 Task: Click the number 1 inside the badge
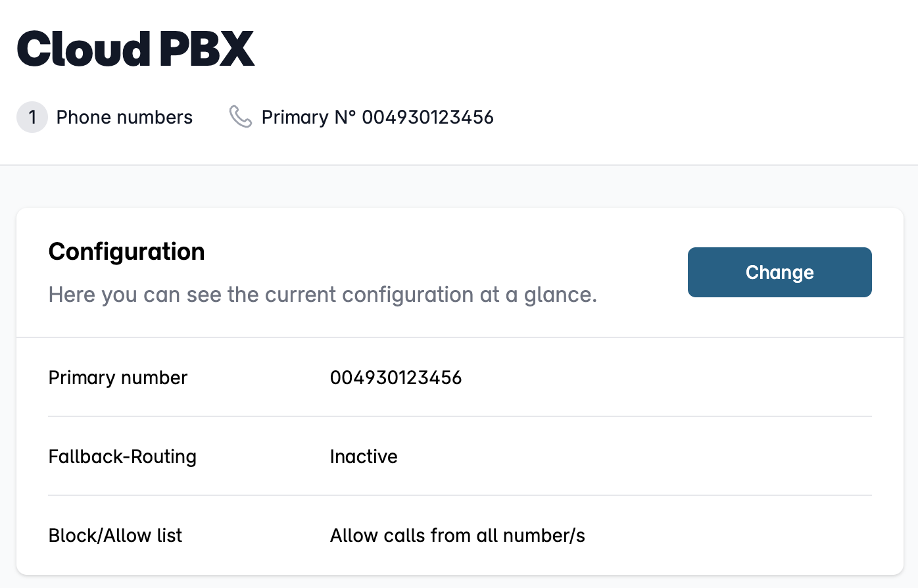[32, 117]
